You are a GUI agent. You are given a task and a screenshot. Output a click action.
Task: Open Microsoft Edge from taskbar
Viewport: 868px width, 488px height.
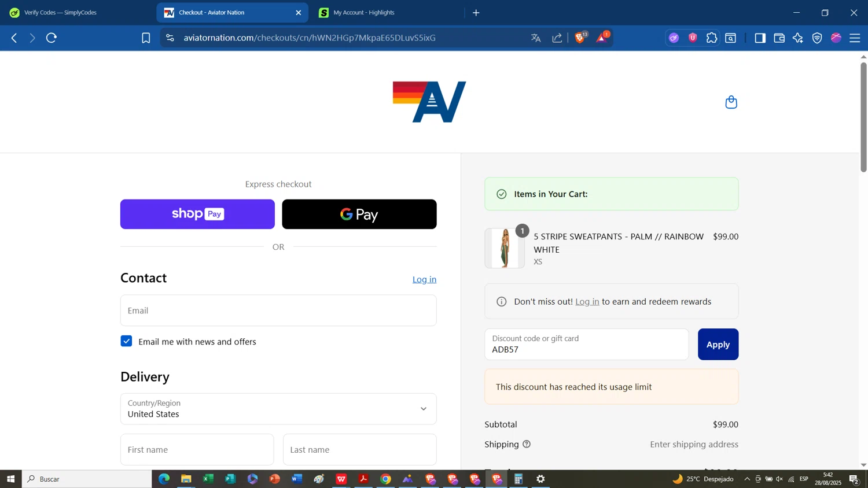pos(164,479)
